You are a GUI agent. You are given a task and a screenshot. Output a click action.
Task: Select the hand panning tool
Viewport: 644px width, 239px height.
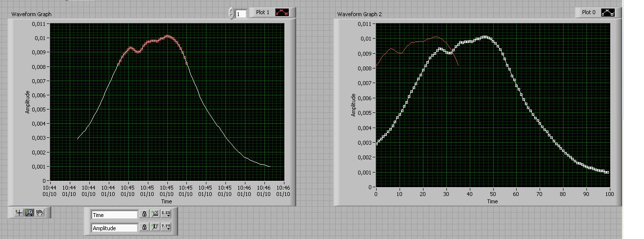click(40, 213)
